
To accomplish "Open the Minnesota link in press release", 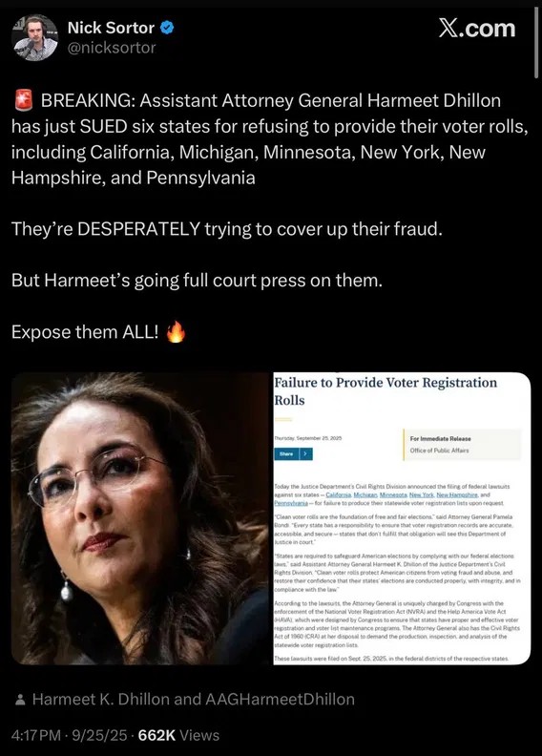I will coord(393,494).
